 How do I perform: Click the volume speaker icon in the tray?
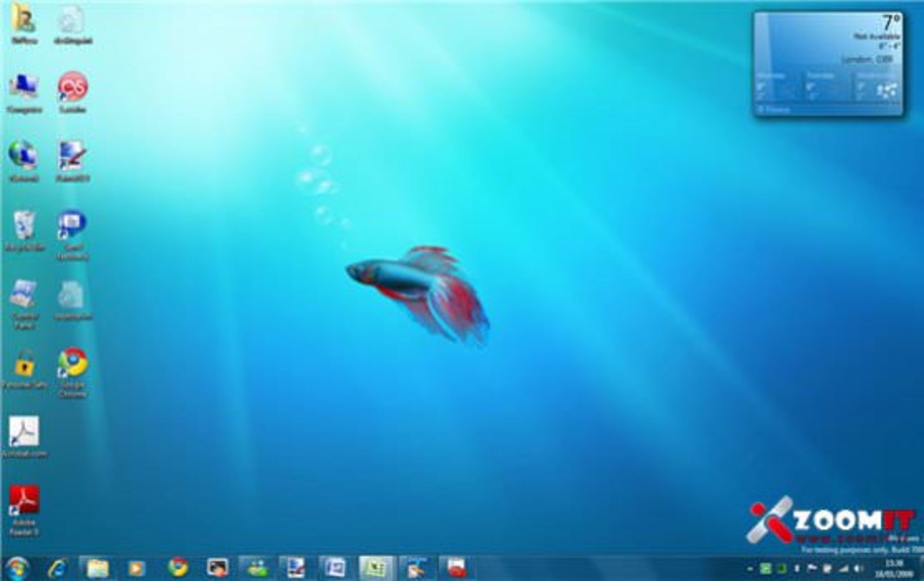click(x=859, y=568)
